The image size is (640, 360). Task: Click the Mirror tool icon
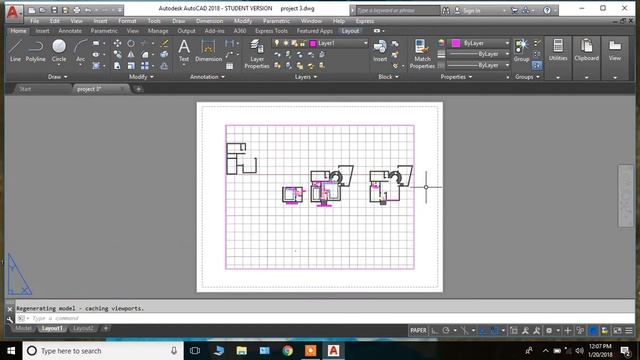tap(131, 54)
